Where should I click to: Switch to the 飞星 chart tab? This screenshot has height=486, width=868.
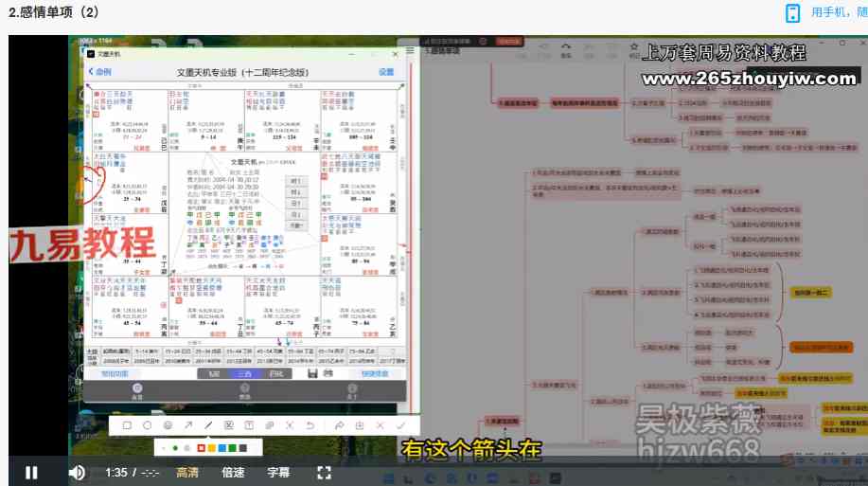click(x=214, y=373)
